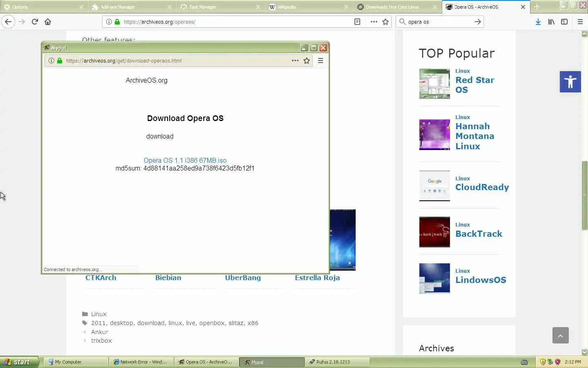Show site information icon in main address bar
This screenshot has height=368, width=588.
(x=109, y=22)
